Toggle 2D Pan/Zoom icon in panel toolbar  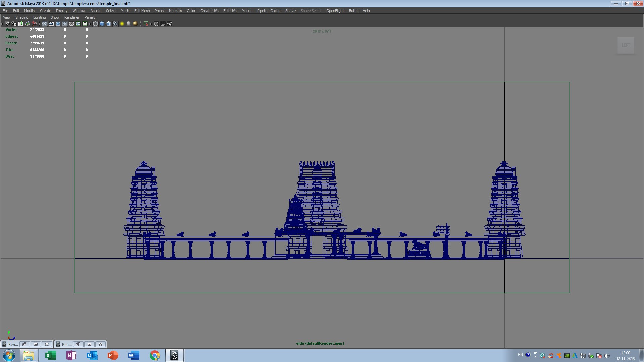click(34, 24)
